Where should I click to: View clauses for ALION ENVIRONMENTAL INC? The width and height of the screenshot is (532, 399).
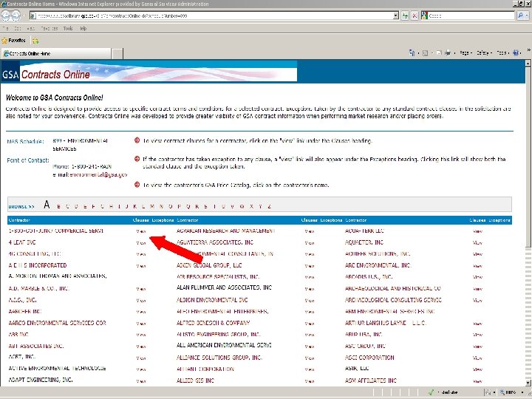309,301
